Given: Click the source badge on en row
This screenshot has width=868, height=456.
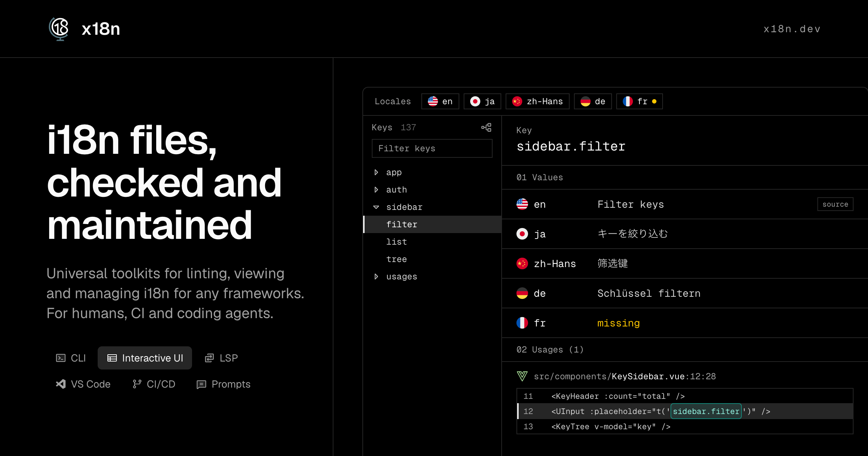Looking at the screenshot, I should coord(835,204).
